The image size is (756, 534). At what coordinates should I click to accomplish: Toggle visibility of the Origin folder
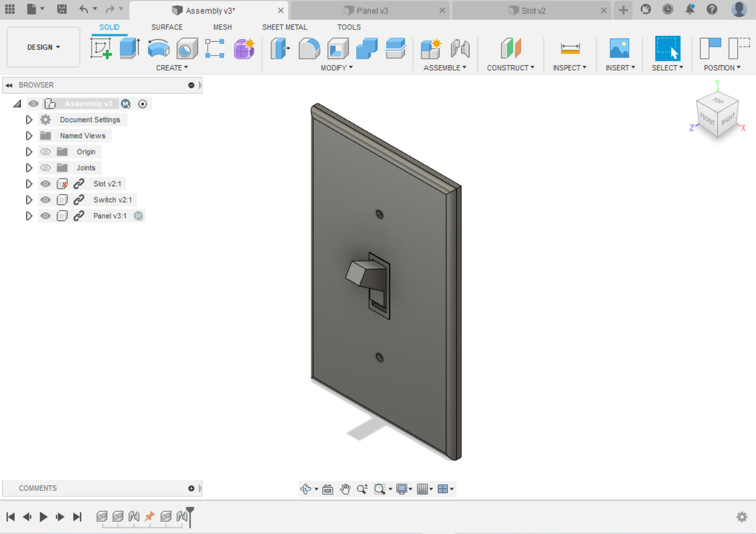click(x=45, y=151)
